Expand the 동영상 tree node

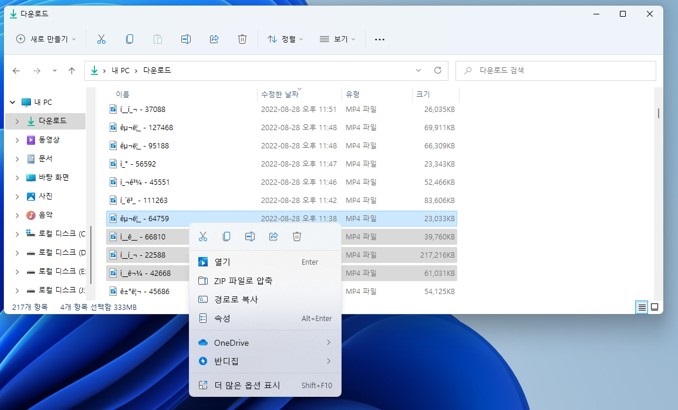tap(17, 140)
